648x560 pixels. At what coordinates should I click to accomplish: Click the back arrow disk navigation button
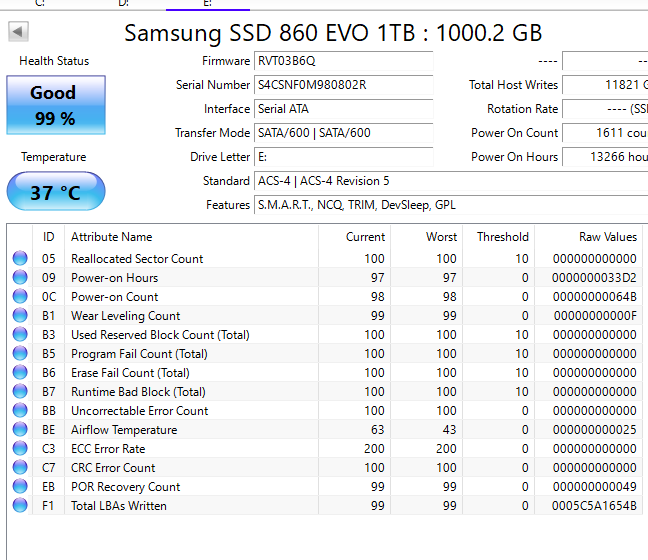coord(18,31)
